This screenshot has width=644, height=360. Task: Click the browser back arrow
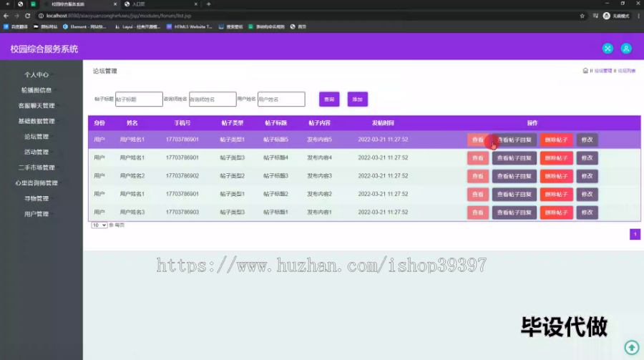6,16
